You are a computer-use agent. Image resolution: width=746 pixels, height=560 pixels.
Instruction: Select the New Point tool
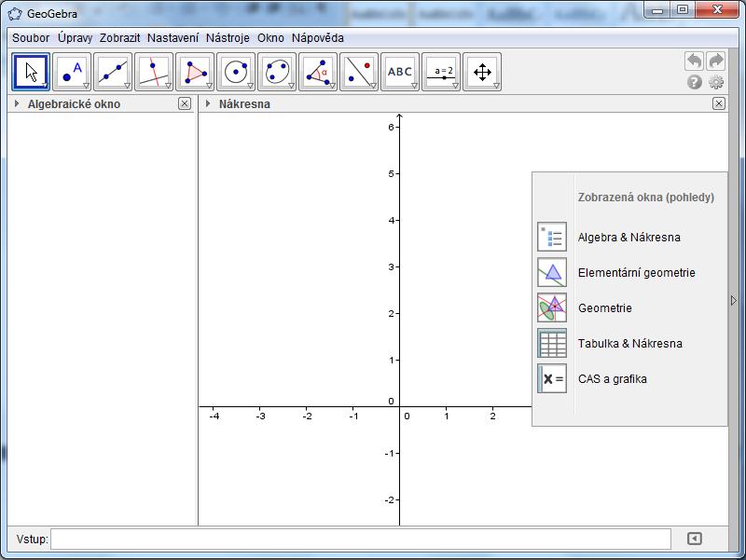[72, 72]
